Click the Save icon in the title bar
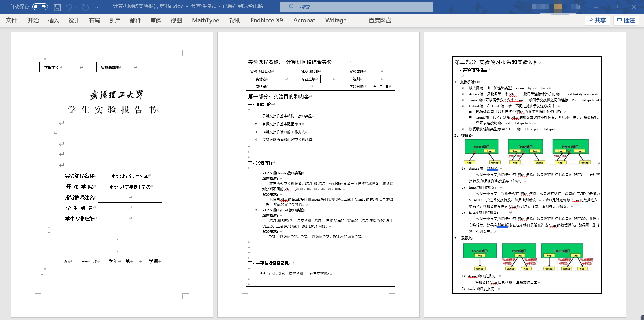The height and width of the screenshot is (320, 644). click(x=57, y=7)
